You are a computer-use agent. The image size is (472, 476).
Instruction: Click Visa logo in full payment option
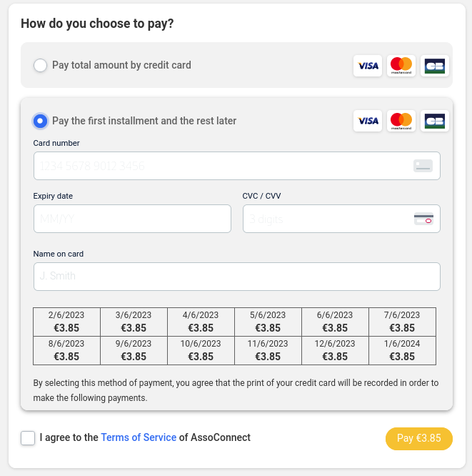click(x=368, y=66)
